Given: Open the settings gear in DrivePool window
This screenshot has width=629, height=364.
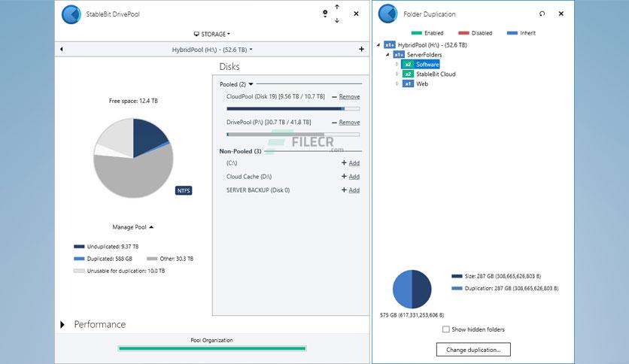Looking at the screenshot, I should [325, 14].
